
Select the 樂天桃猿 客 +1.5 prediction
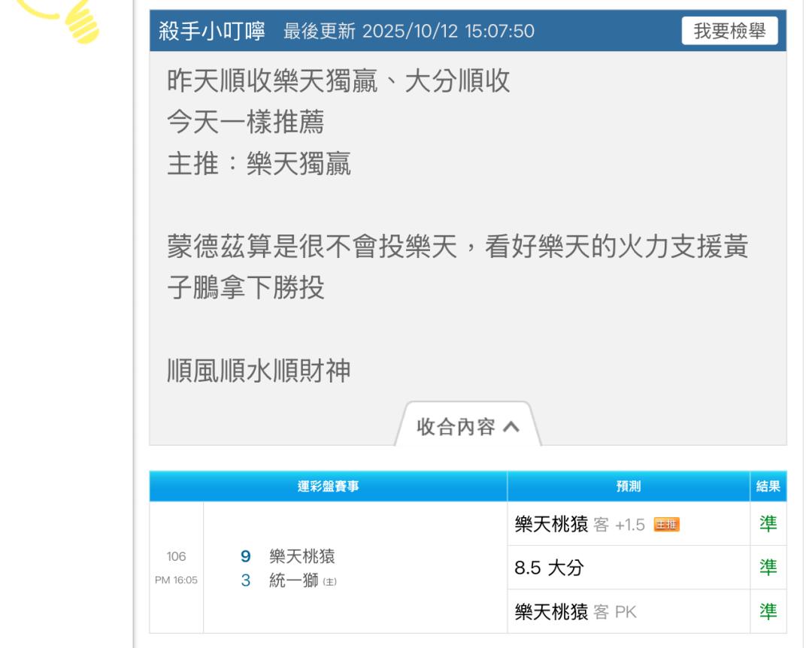(579, 525)
